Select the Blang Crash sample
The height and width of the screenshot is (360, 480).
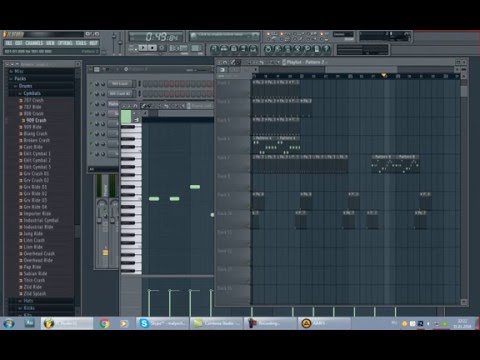coord(35,133)
